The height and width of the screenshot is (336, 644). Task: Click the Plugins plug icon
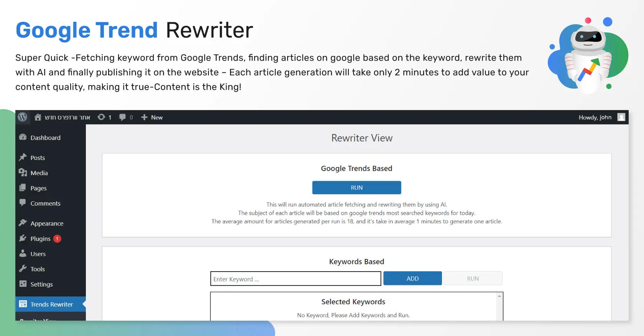coord(23,238)
